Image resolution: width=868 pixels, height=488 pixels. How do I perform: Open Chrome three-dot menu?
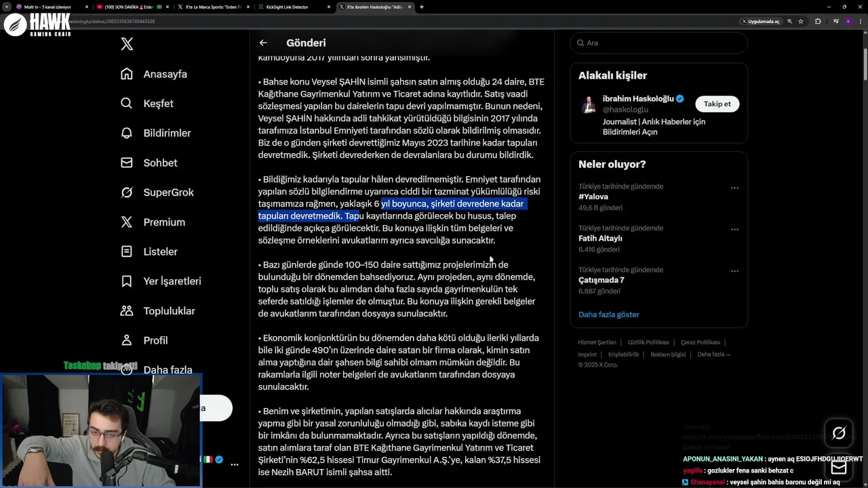(x=860, y=22)
